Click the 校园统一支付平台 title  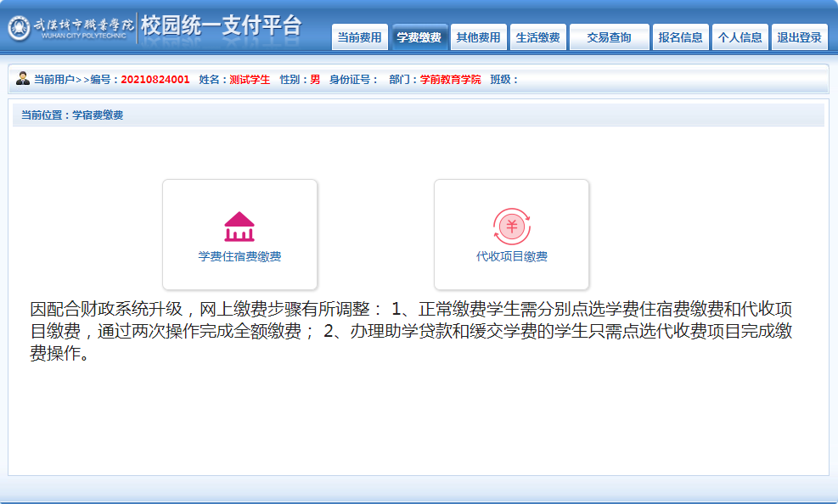tap(221, 26)
